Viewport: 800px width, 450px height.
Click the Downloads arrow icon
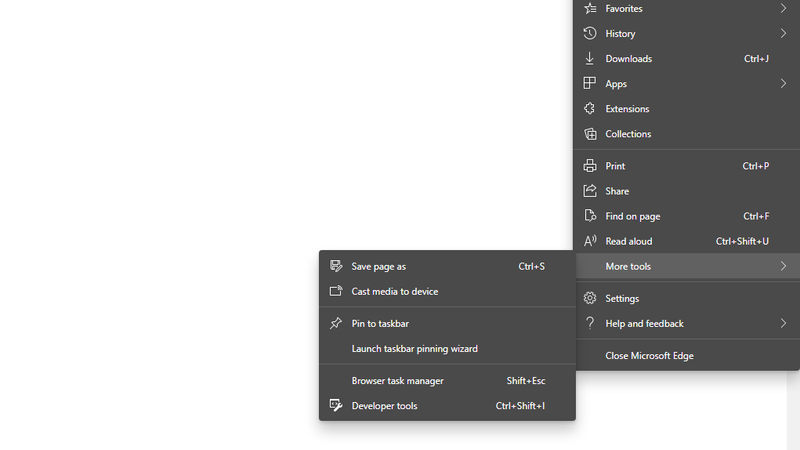(x=590, y=58)
